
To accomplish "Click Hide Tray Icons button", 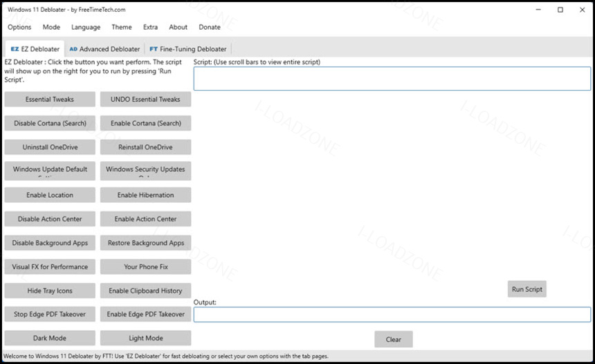I will coord(50,291).
